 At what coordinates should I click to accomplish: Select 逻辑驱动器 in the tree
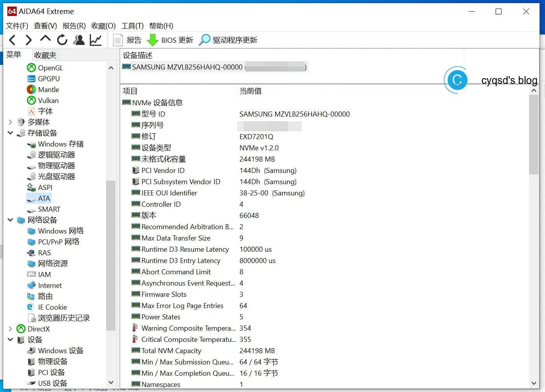(51, 155)
